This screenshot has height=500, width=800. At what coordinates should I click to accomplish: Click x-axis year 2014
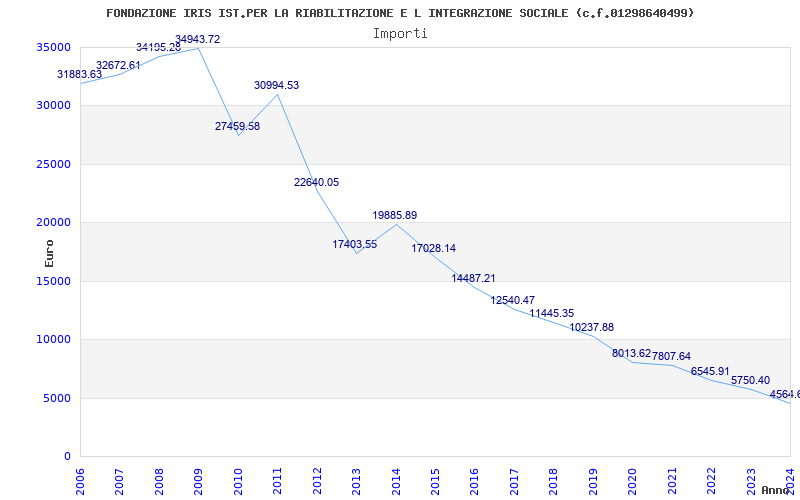pos(396,481)
